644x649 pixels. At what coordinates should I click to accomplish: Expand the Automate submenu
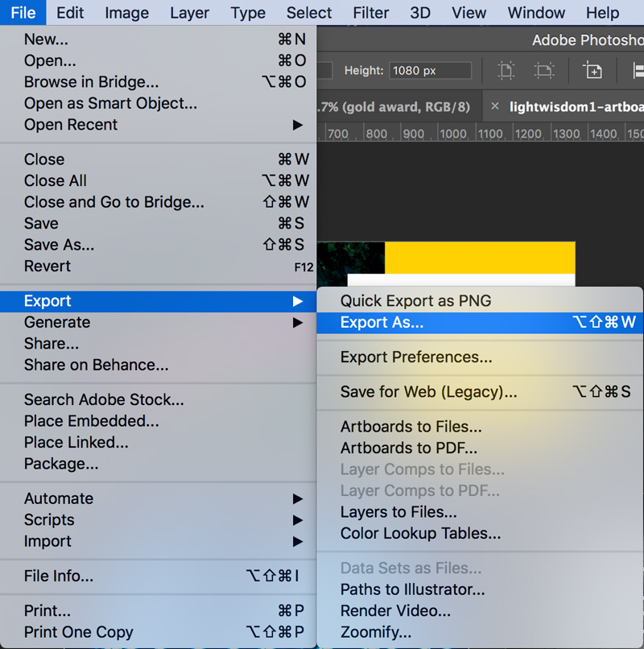(158, 498)
